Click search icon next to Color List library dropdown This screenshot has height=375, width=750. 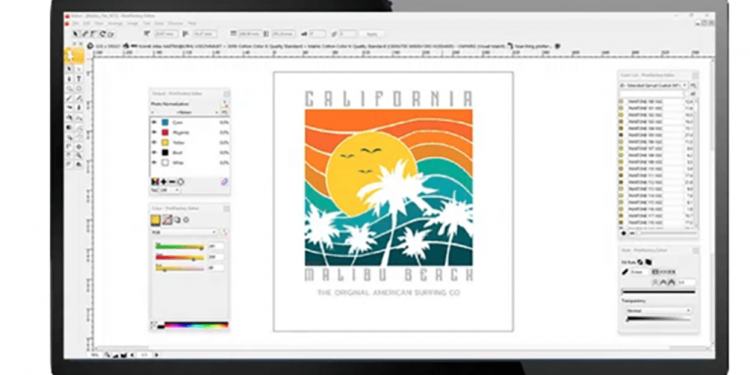point(693,85)
